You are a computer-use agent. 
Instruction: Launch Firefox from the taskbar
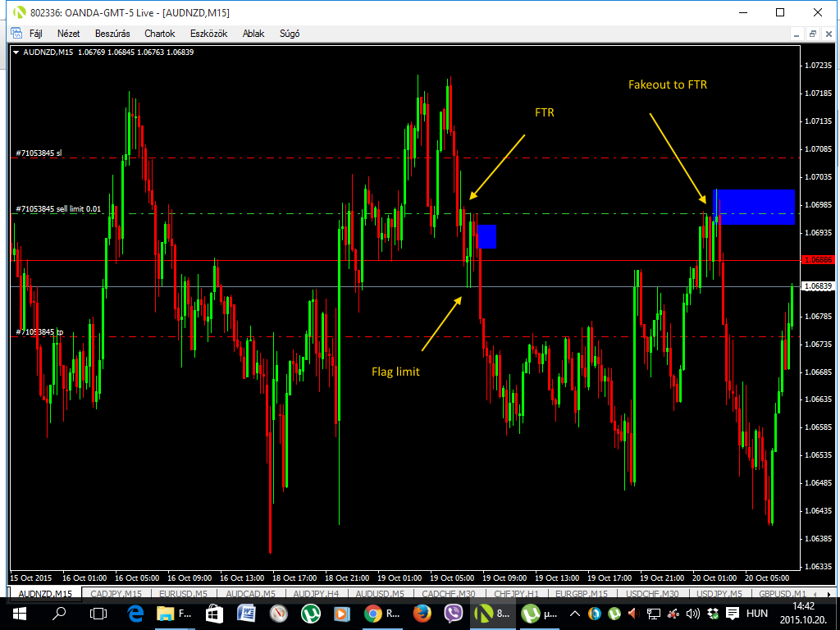coord(422,613)
